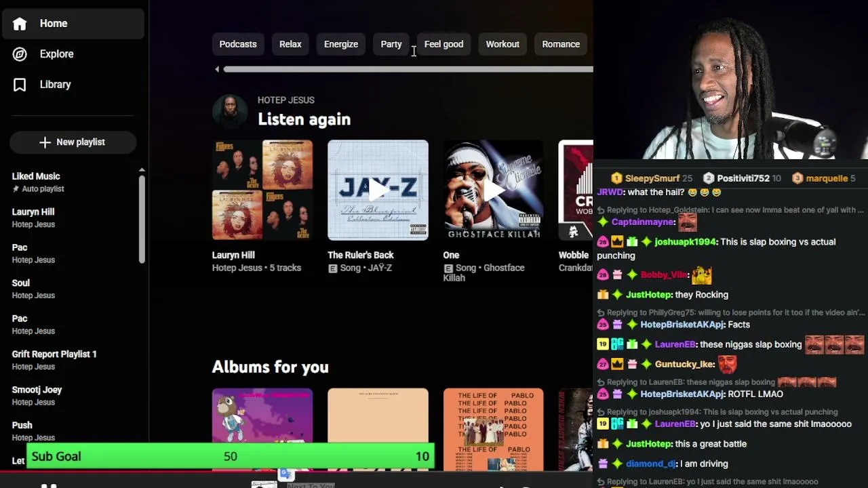The width and height of the screenshot is (868, 488).
Task: Click the "what the hail?" chat message
Action: point(656,192)
